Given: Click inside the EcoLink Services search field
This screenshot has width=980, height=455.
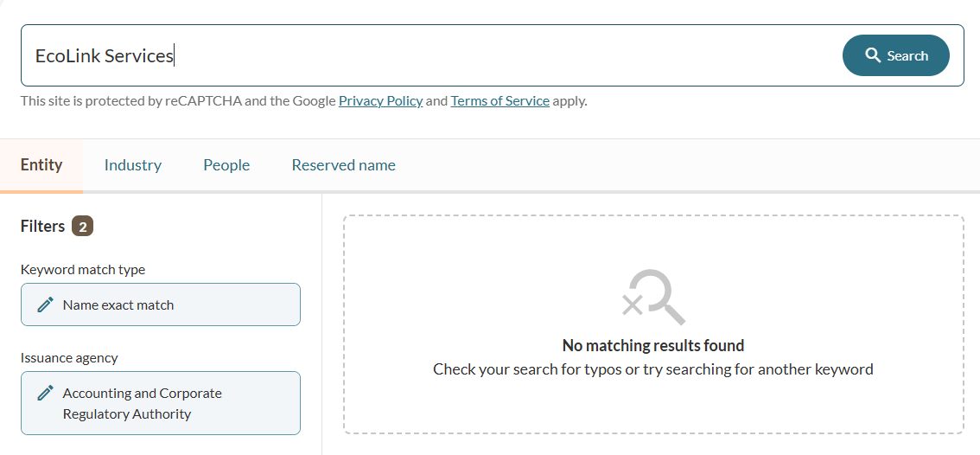Looking at the screenshot, I should point(432,55).
